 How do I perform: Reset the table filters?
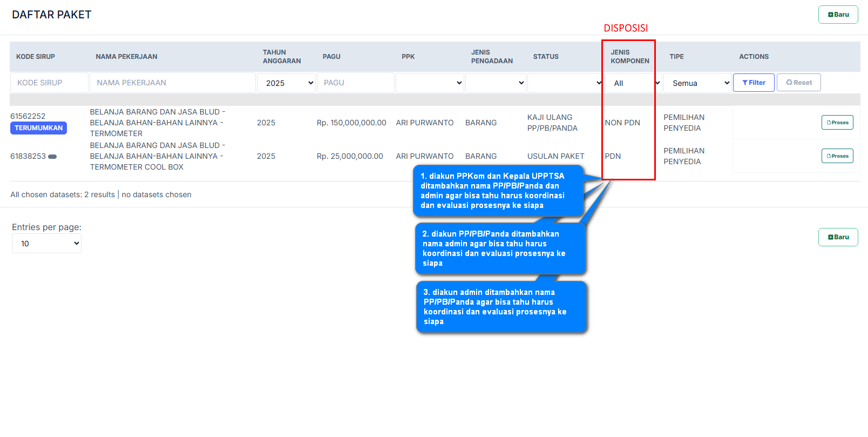pyautogui.click(x=798, y=83)
